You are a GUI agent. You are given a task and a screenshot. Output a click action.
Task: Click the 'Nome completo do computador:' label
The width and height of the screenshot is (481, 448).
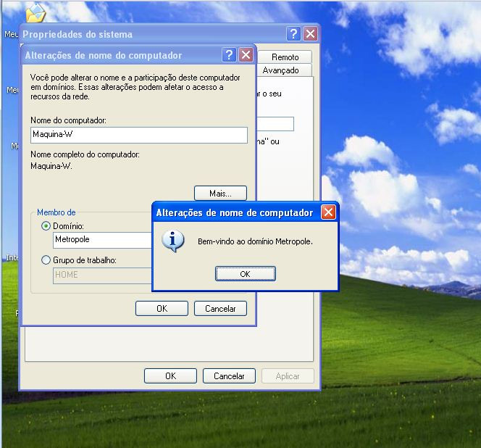point(85,154)
